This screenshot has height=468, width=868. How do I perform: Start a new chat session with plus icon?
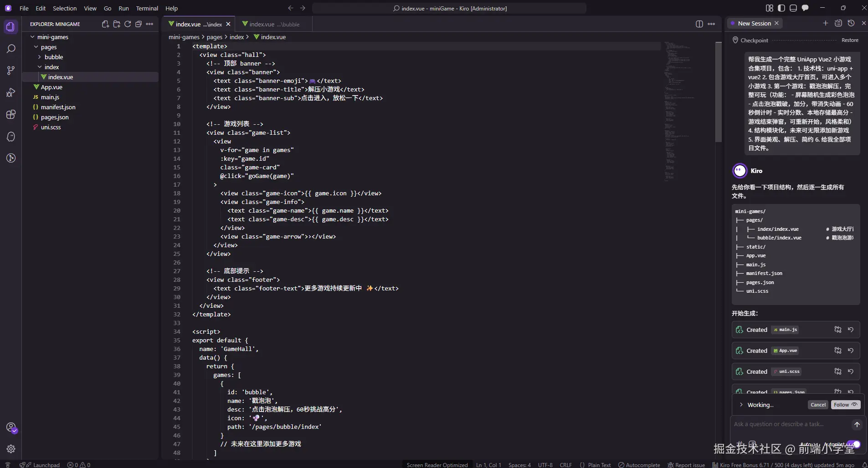coord(825,23)
